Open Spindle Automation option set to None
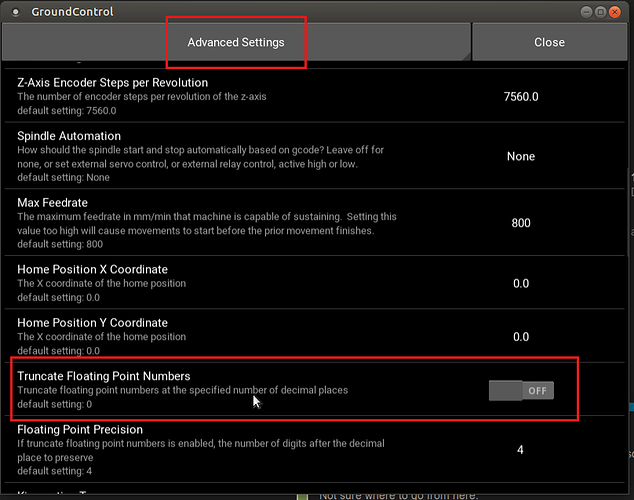The image size is (634, 500). pyautogui.click(x=521, y=156)
